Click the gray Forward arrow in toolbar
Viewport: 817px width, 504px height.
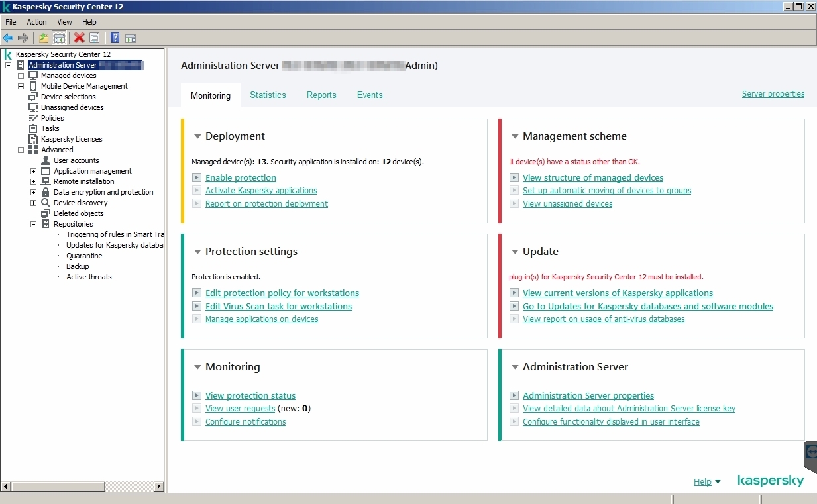point(23,38)
